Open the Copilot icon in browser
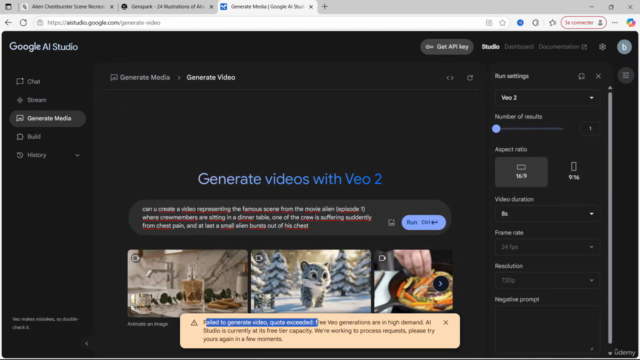 coord(631,23)
